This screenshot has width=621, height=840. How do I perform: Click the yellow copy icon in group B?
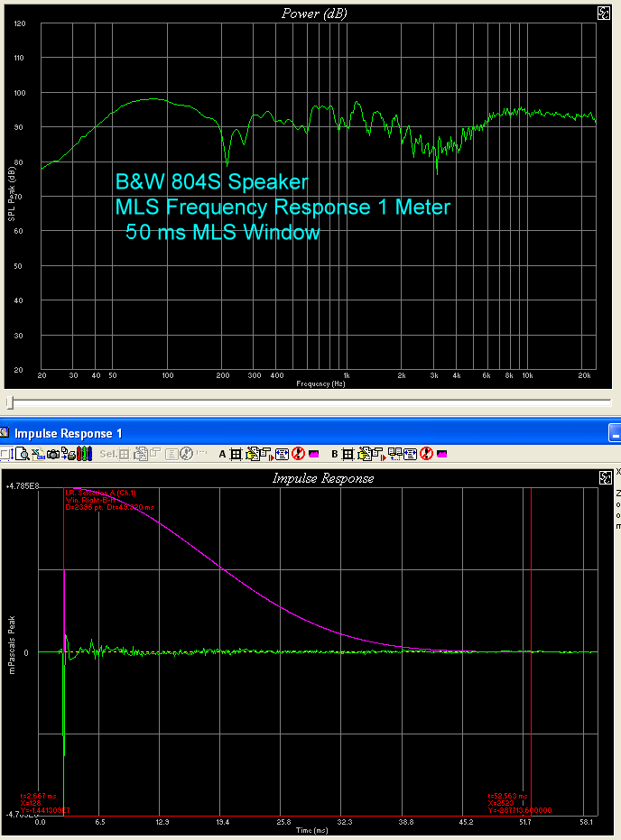pos(365,455)
